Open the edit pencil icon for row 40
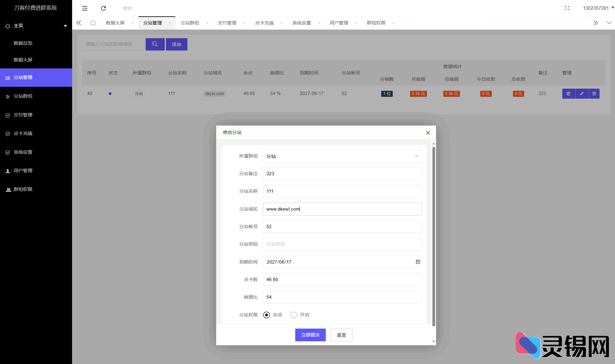 click(x=581, y=93)
